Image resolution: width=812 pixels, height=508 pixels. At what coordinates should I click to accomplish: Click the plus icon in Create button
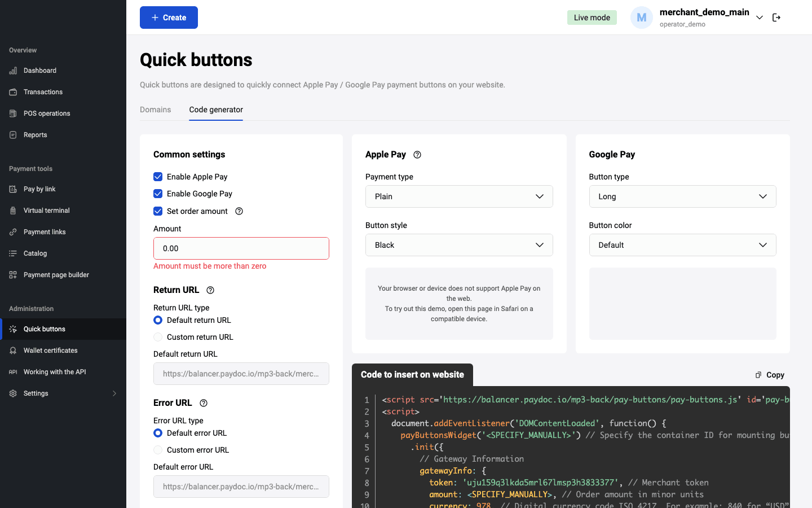coord(155,17)
